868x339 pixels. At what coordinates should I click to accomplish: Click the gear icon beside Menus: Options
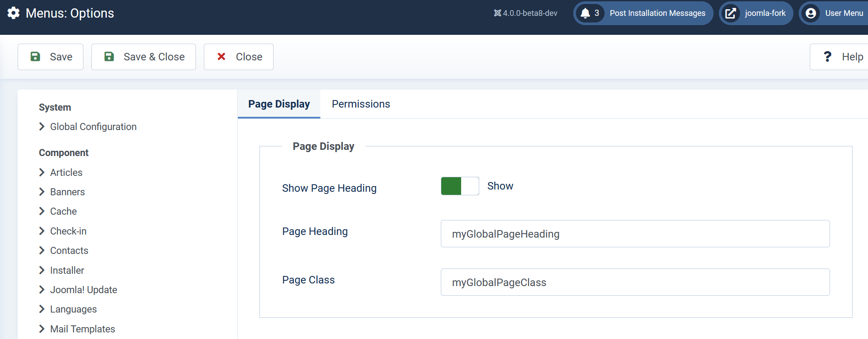[x=14, y=13]
